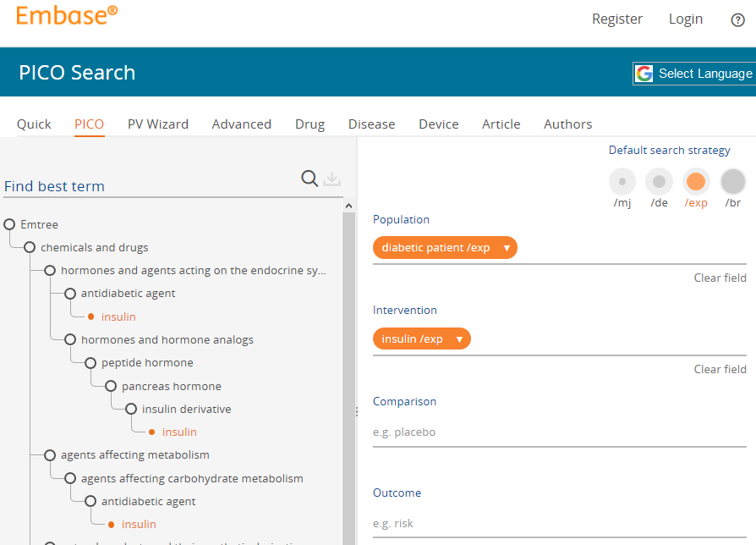756x545 pixels.
Task: Click the Comparison field with placeholder placebo
Action: coord(559,432)
